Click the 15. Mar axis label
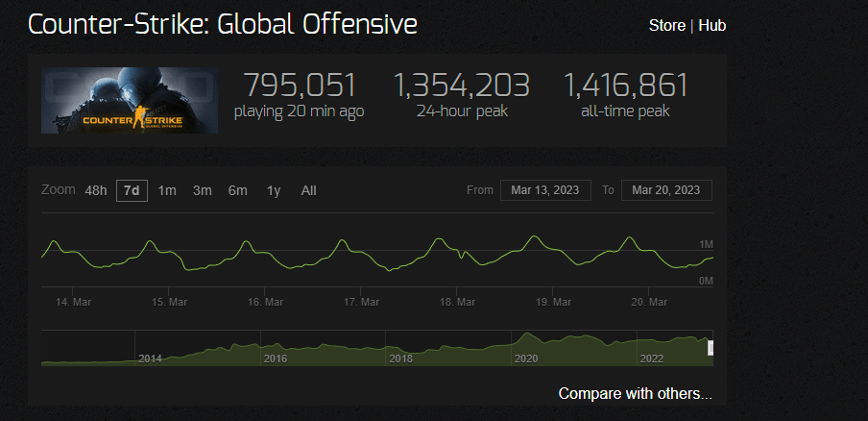The width and height of the screenshot is (868, 421). point(169,303)
